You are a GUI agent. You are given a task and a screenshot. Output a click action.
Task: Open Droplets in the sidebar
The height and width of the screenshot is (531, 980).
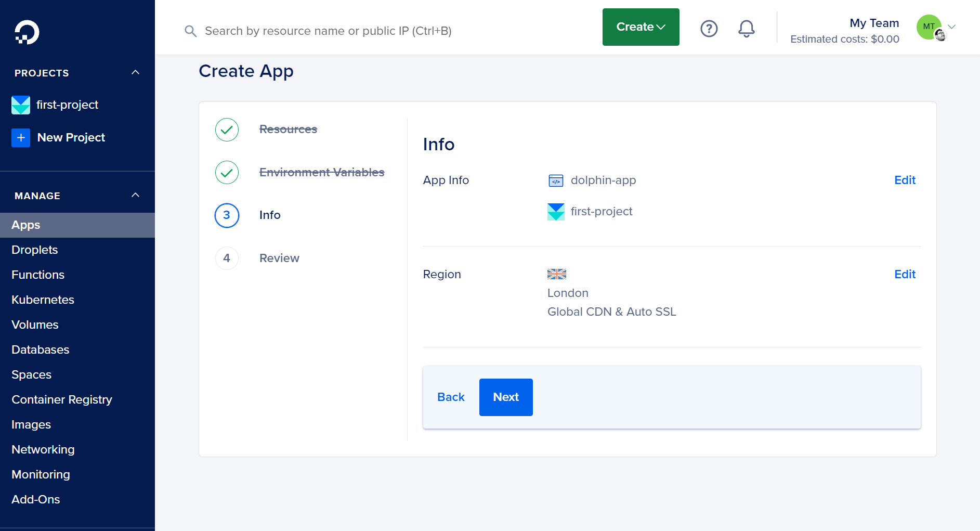click(x=77, y=250)
